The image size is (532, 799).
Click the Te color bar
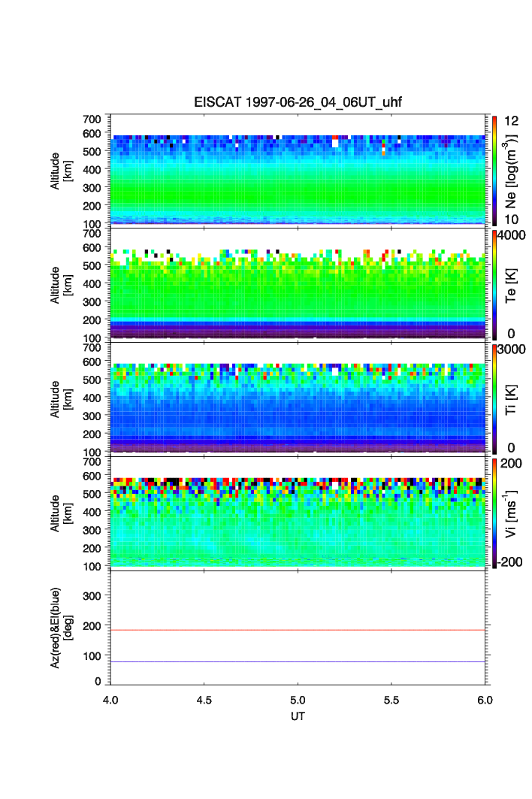494,285
